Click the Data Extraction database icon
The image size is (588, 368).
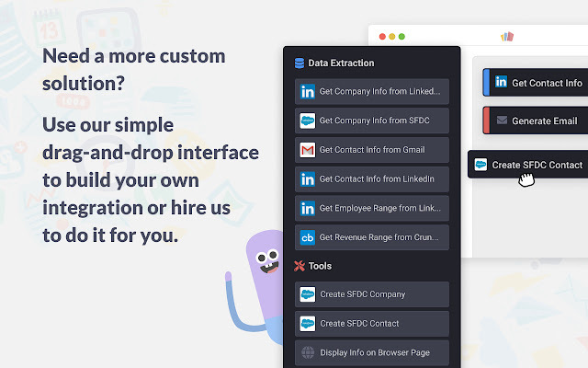point(300,63)
